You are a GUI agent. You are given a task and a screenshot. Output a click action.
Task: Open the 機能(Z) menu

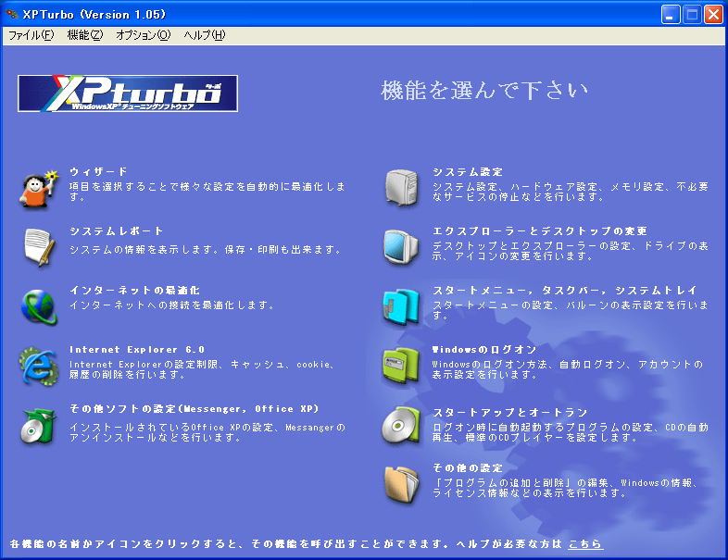click(x=85, y=35)
